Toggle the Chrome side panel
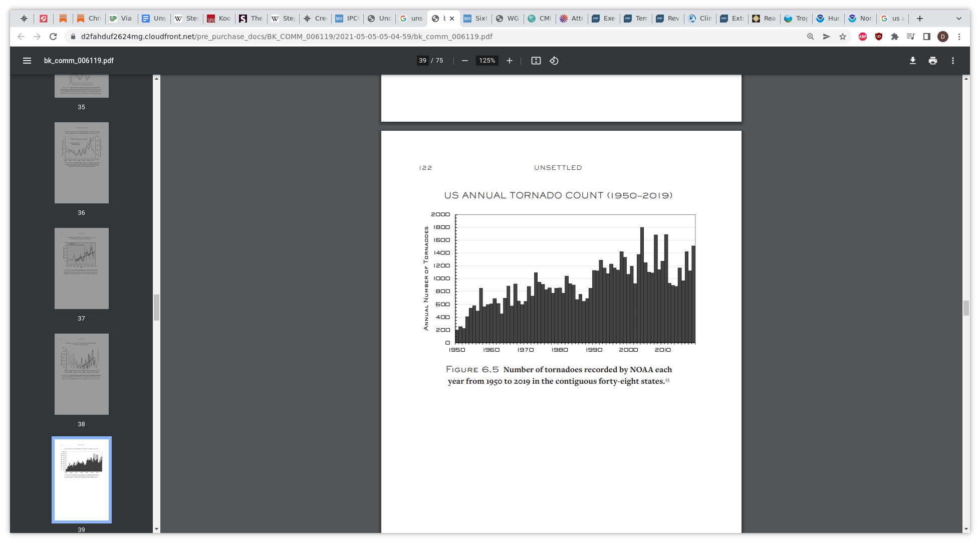980x543 pixels. point(926,37)
